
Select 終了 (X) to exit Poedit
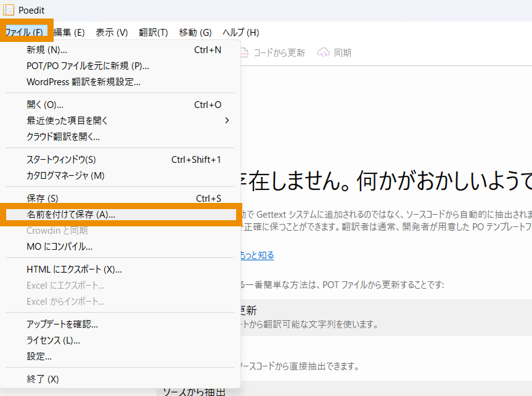pos(43,379)
